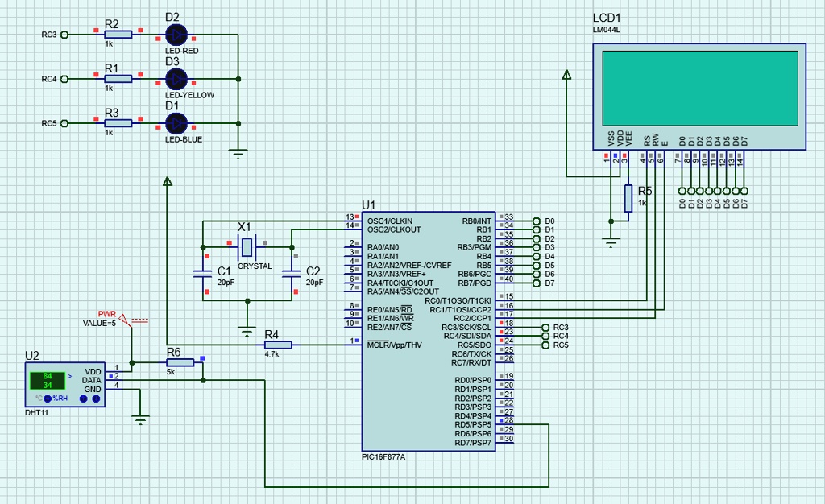This screenshot has width=825, height=504.
Task: Click the DHT11 decrease value button
Action: 96,399
